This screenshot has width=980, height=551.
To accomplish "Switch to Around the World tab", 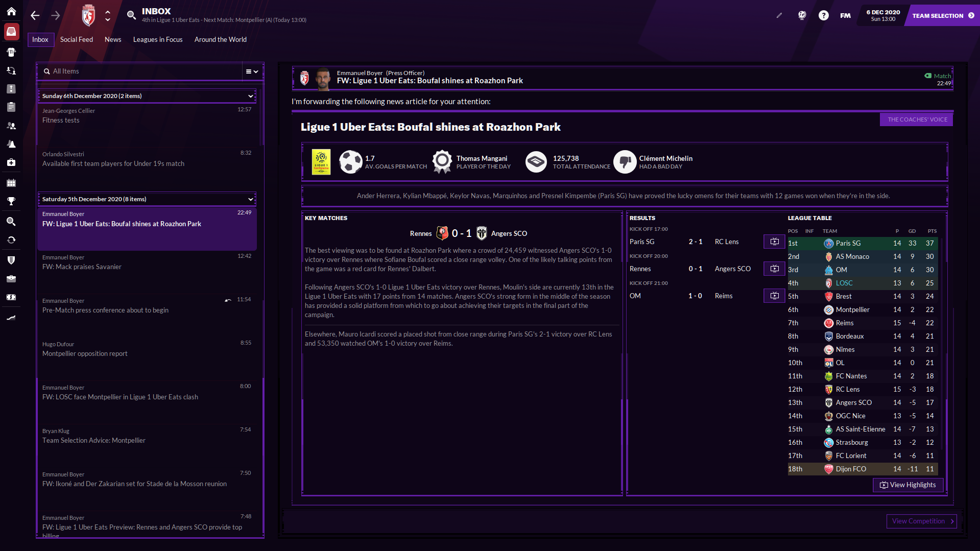I will click(x=221, y=39).
